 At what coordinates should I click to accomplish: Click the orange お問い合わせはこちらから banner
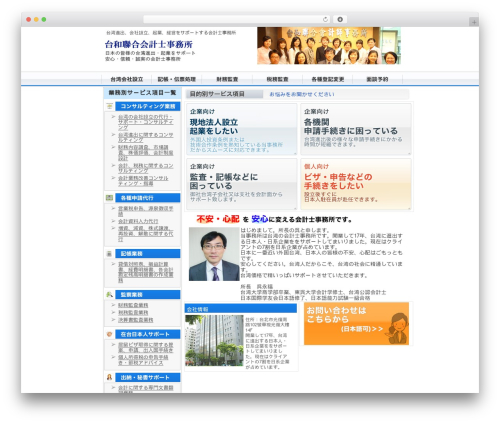point(356,324)
